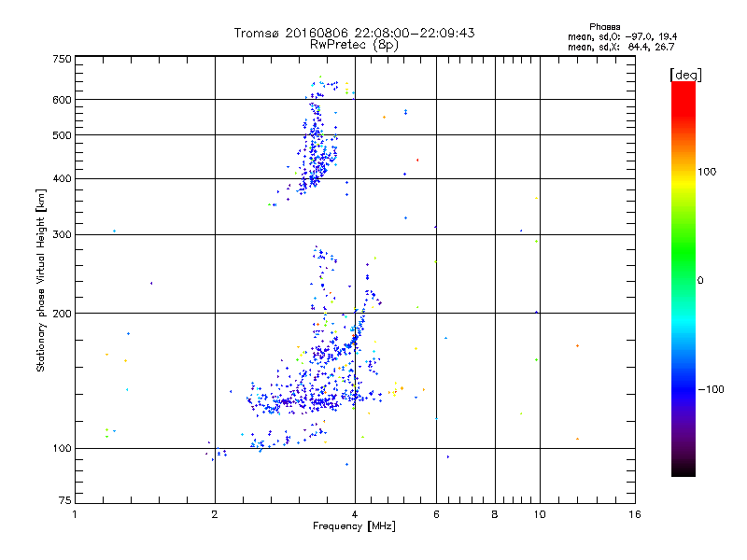The width and height of the screenshot is (747, 560).
Task: Click the colorbar tick label "-100"
Action: coord(711,389)
